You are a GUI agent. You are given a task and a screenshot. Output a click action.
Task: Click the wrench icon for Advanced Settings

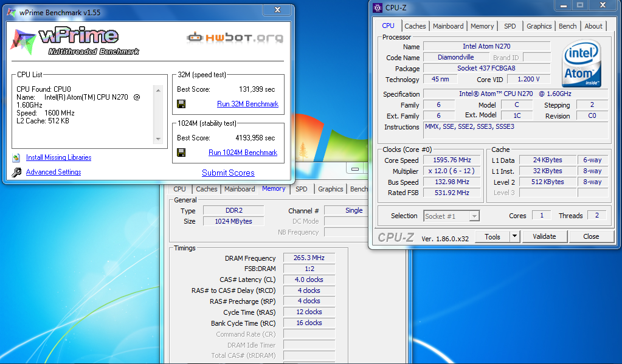[x=16, y=172]
